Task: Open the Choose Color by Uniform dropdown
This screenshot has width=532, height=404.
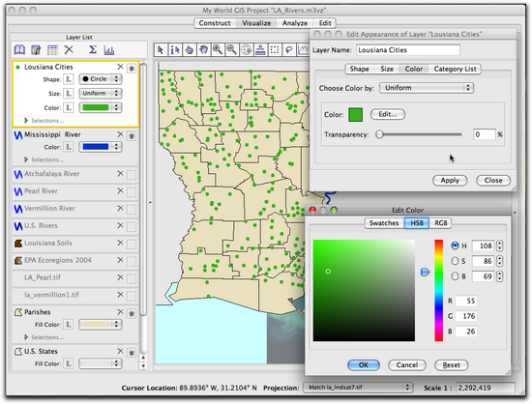Action: (x=427, y=88)
